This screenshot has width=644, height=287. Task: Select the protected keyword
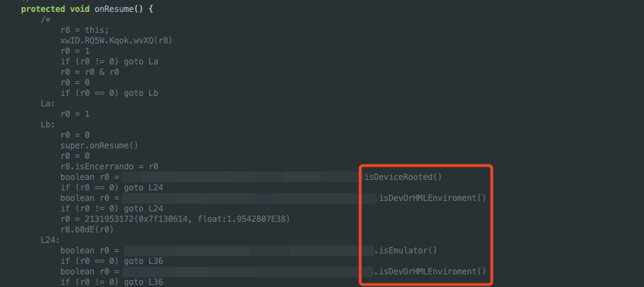pos(43,8)
